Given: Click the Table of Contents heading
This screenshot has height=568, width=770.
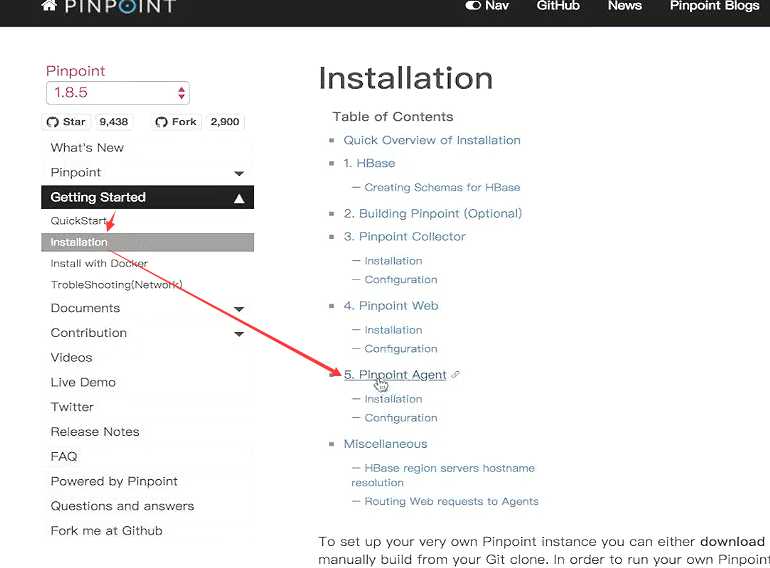Looking at the screenshot, I should tap(393, 117).
